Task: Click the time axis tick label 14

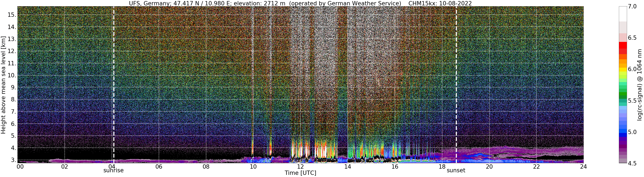Action: coord(347,167)
